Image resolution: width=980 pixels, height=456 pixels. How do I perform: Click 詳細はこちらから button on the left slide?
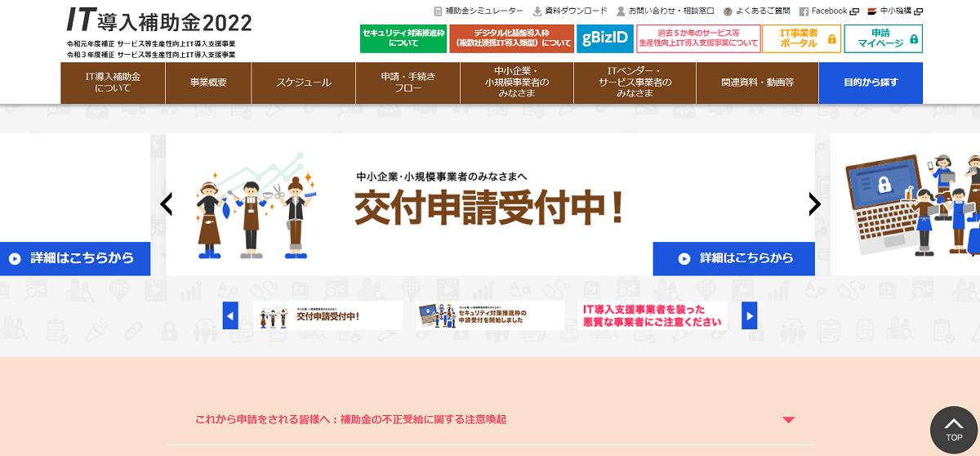click(75, 258)
